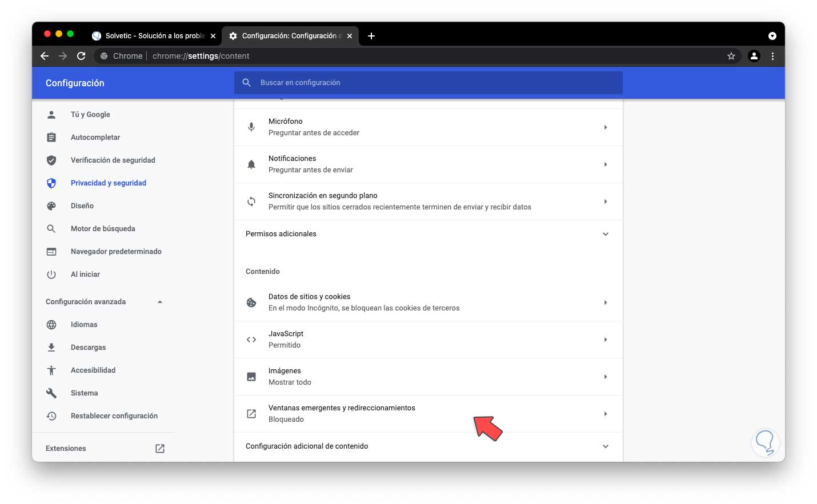Viewport: 817px width, 504px height.
Task: Click the search magnifier icon in settings
Action: (x=247, y=83)
